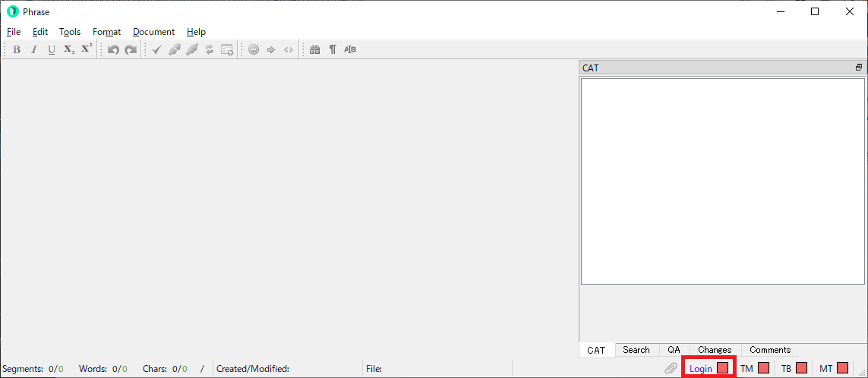The width and height of the screenshot is (868, 378).
Task: Toggle the pilcrow hidden characters icon
Action: [x=333, y=50]
